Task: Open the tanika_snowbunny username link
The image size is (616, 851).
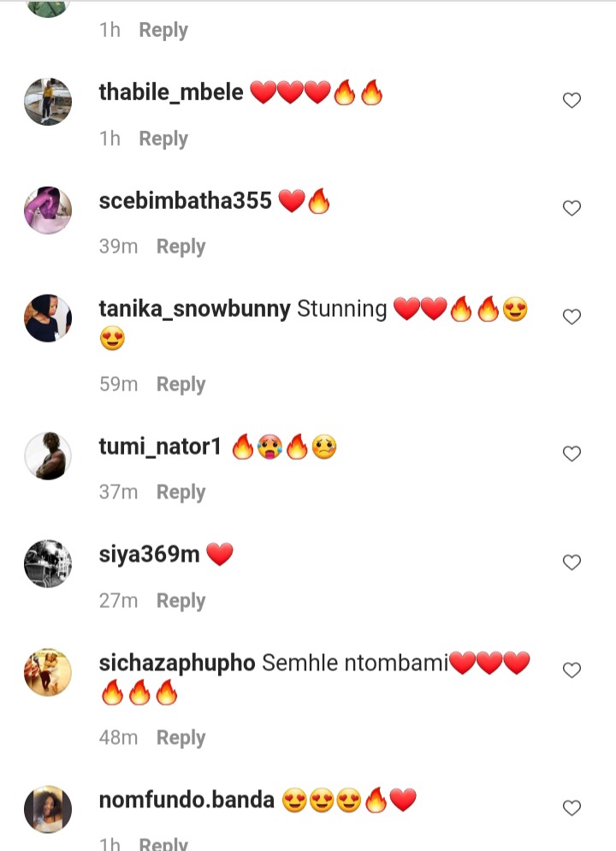Action: [195, 309]
